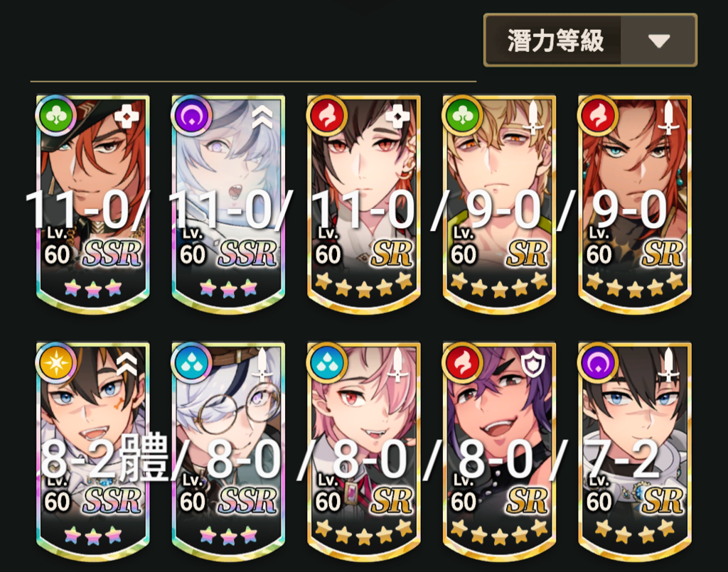Click the green clover element icon on blond SR card
Image resolution: width=728 pixels, height=572 pixels.
pos(463,116)
